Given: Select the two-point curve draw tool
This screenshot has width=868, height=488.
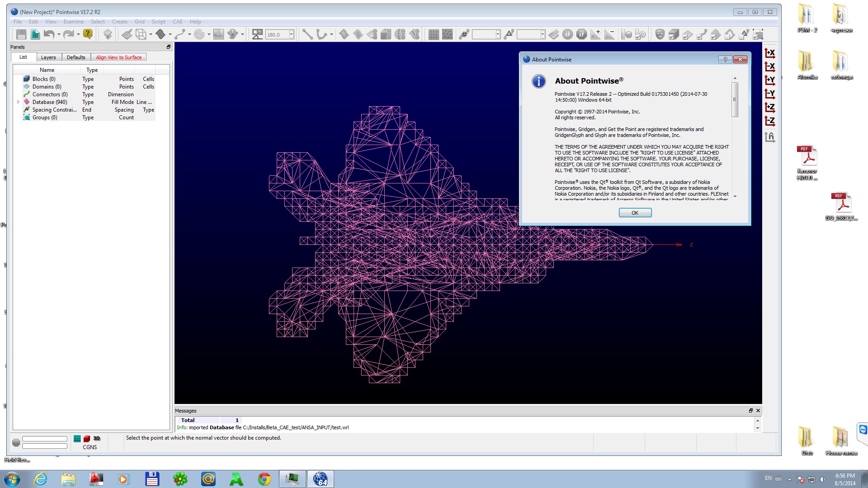Looking at the screenshot, I should 307,34.
